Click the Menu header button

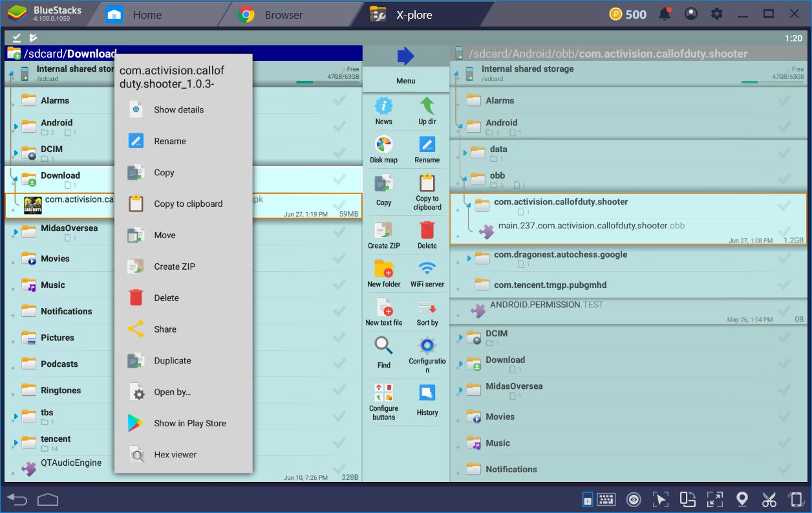click(406, 81)
